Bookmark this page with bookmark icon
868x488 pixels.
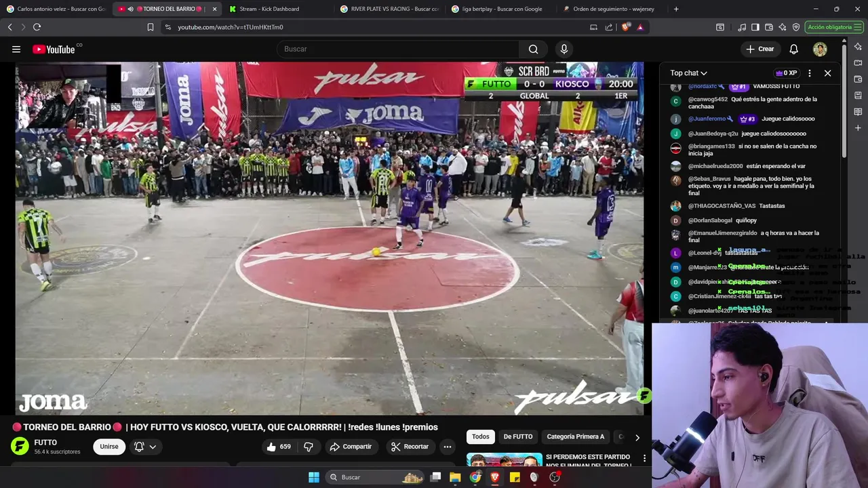[151, 27]
